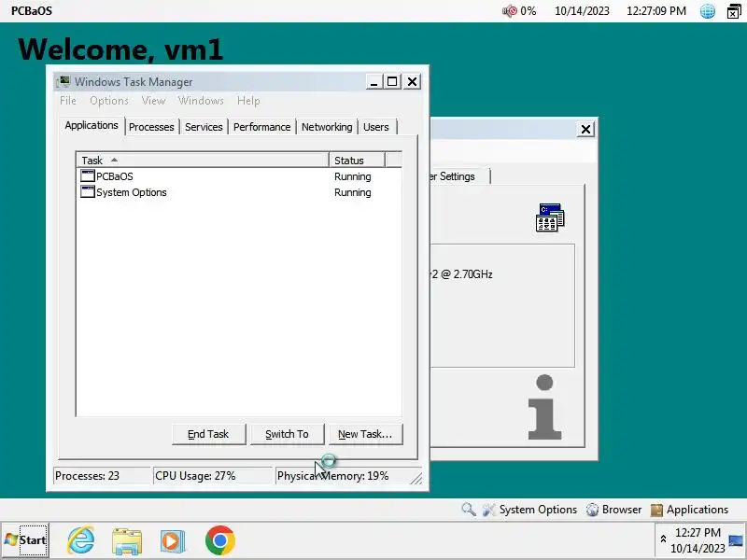Click the Running status of PCBaOS
The height and width of the screenshot is (560, 747).
point(353,176)
